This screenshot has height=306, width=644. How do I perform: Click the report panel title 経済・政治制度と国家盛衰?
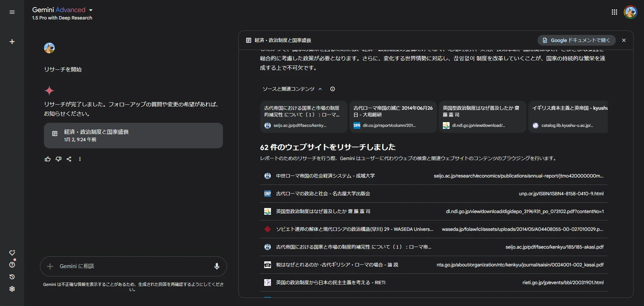pos(283,40)
